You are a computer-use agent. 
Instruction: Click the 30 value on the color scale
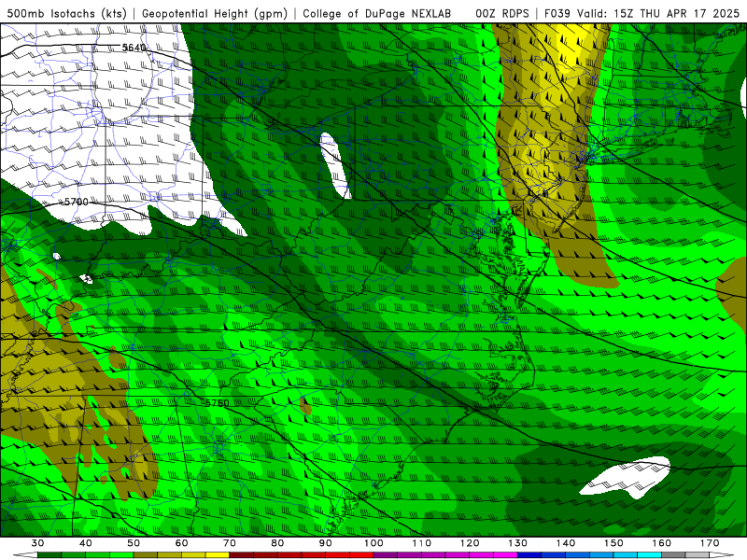[37, 543]
